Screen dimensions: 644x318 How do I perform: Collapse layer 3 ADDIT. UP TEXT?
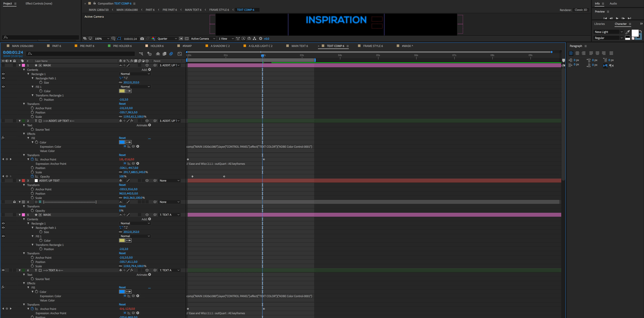pyautogui.click(x=20, y=180)
